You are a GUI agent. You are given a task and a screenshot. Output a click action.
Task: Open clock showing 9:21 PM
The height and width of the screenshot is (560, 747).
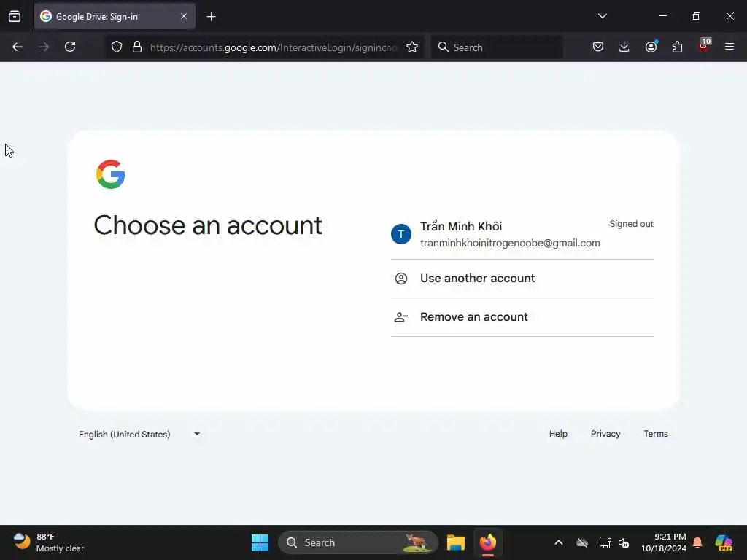click(664, 542)
